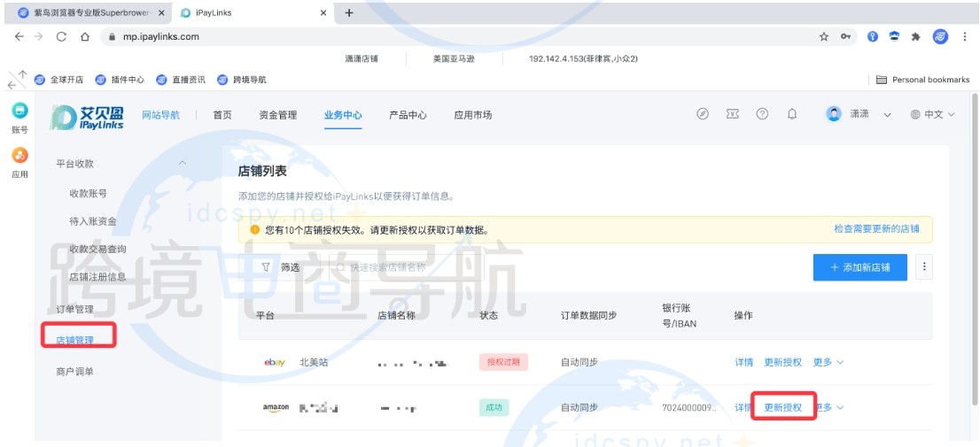Open the shield extension icon in toolbar

894,37
